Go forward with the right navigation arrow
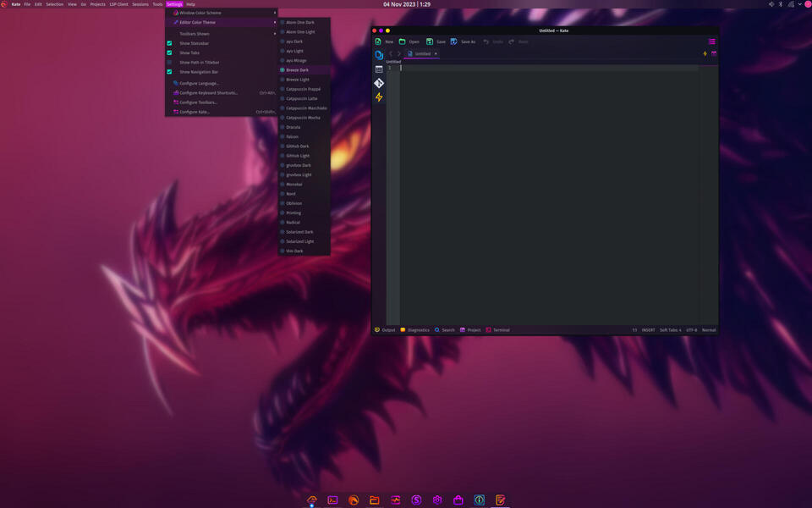 coord(398,54)
